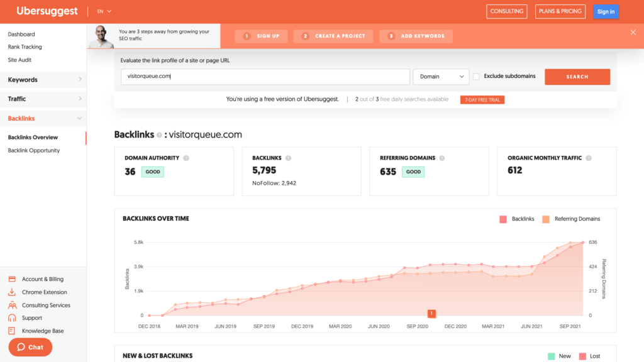644x362 pixels.
Task: Click the 612 organic traffic value
Action: point(514,170)
